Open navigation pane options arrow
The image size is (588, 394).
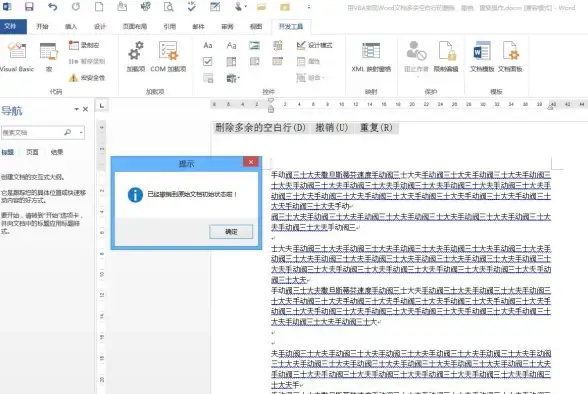[76, 109]
